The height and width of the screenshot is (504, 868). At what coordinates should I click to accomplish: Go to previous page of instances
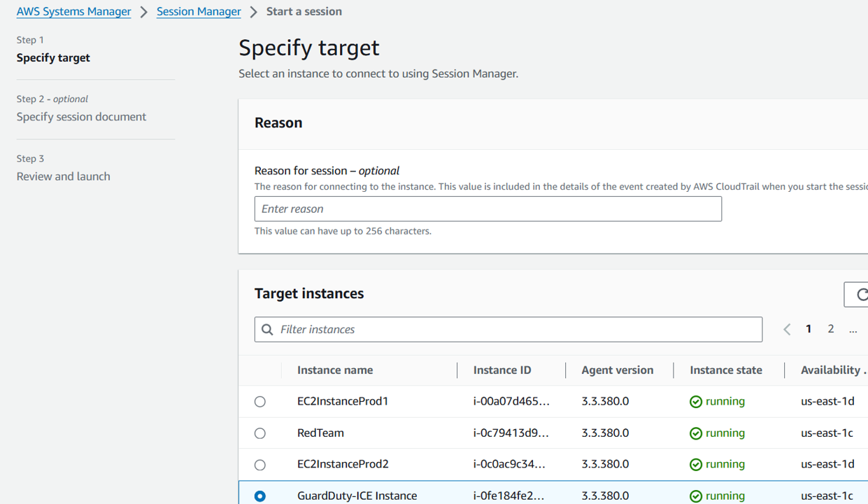tap(787, 329)
